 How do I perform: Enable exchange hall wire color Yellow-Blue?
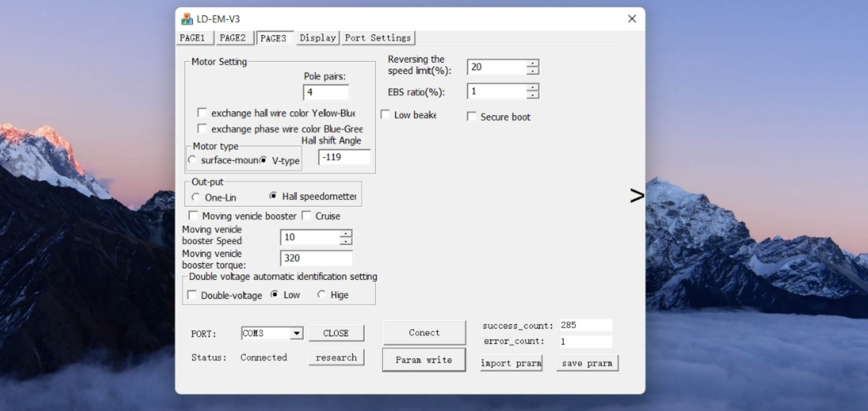202,113
